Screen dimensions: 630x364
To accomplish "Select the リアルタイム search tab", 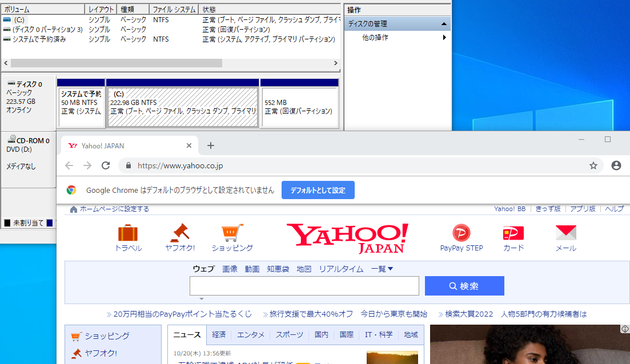I will 341,269.
